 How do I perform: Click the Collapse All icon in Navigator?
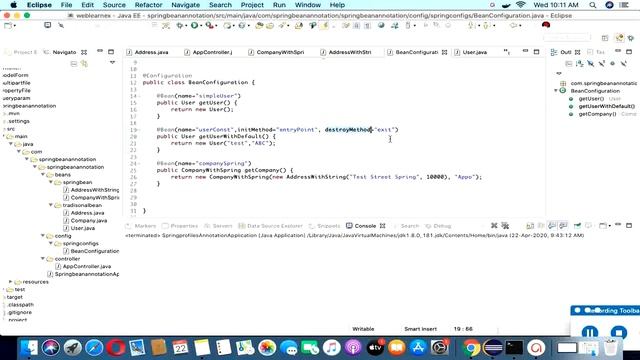pyautogui.click(x=74, y=64)
